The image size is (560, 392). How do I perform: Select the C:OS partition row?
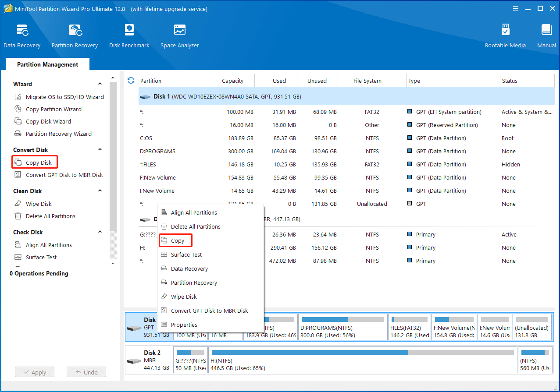click(x=346, y=138)
